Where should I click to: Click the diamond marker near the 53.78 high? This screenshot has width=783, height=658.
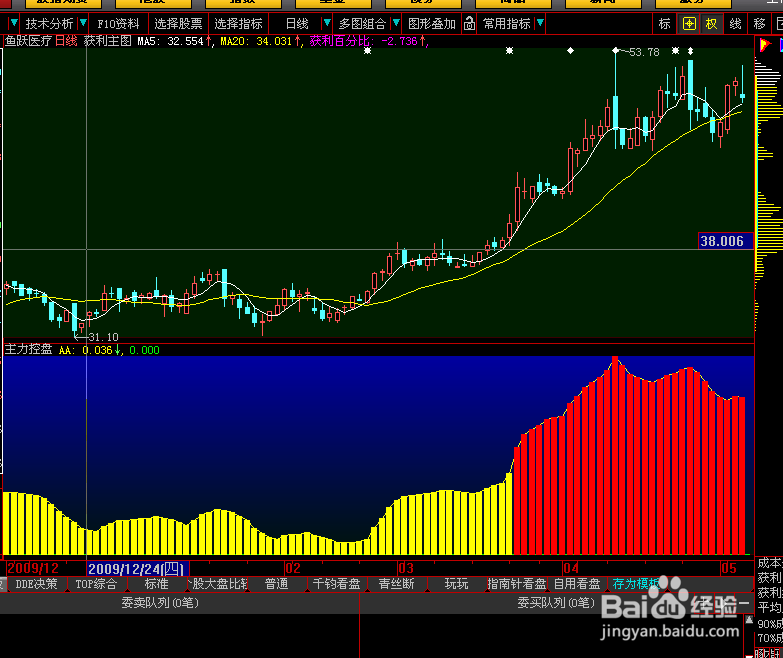coord(616,50)
